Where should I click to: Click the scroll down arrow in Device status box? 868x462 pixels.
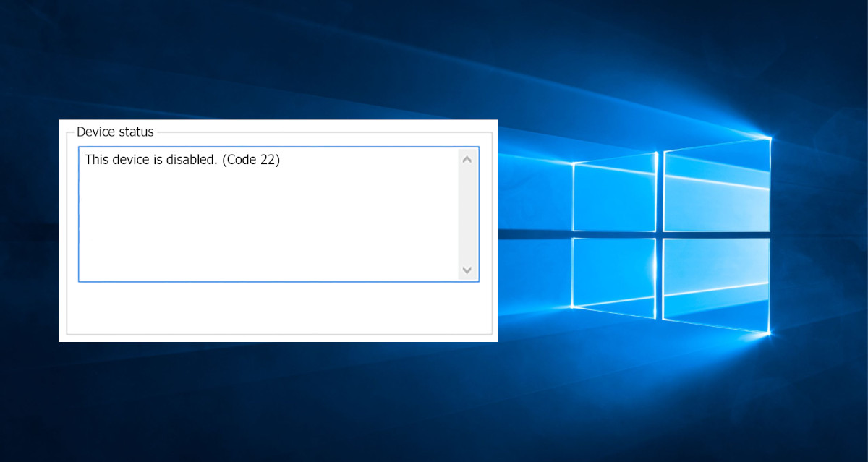[x=467, y=270]
